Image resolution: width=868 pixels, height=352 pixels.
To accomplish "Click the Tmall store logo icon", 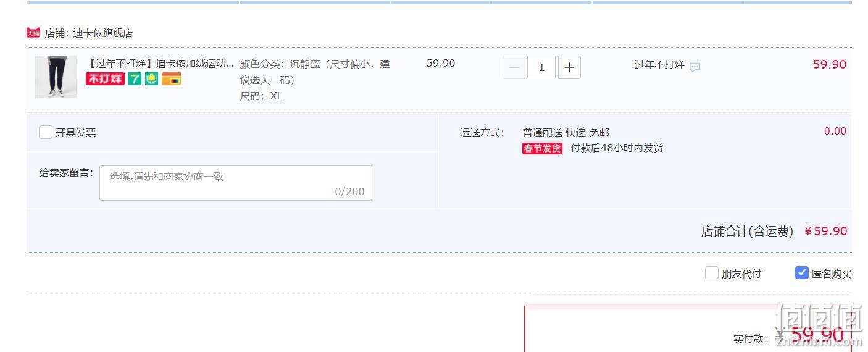I will click(x=33, y=33).
